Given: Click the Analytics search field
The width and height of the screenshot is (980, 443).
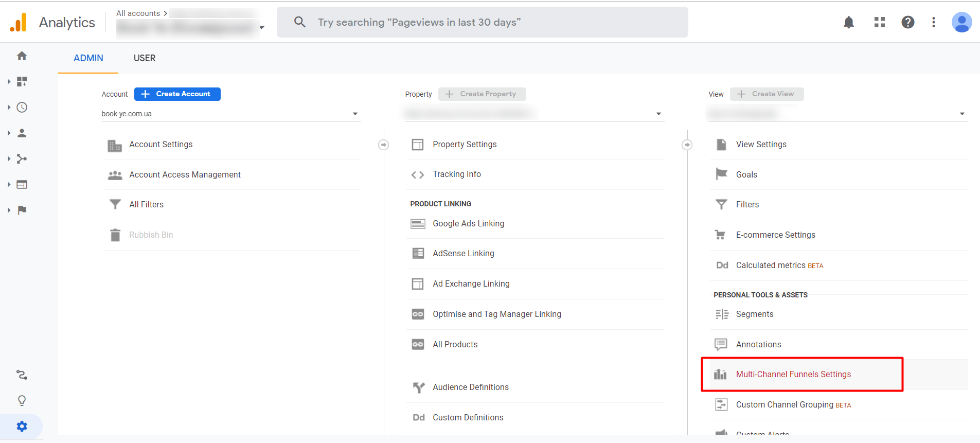Looking at the screenshot, I should [x=482, y=22].
